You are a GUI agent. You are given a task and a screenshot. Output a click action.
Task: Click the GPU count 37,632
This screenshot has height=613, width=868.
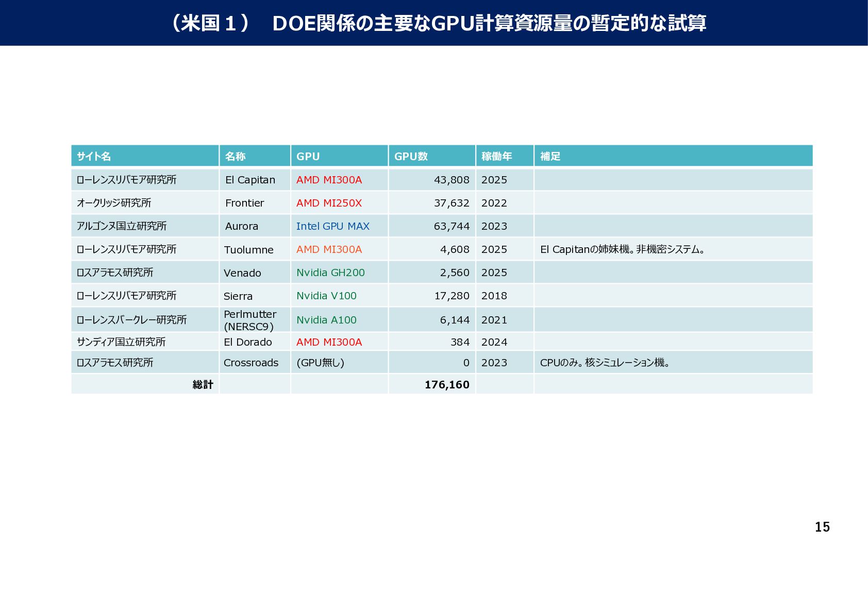pyautogui.click(x=452, y=203)
